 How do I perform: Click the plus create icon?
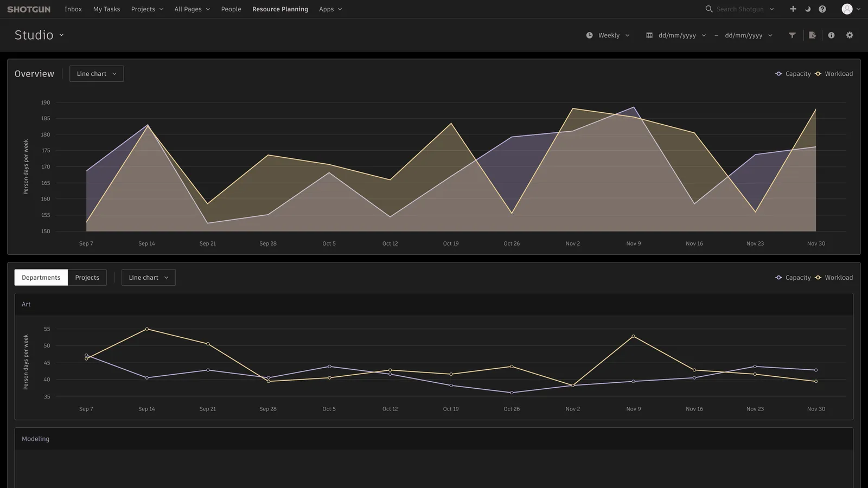[x=793, y=9]
